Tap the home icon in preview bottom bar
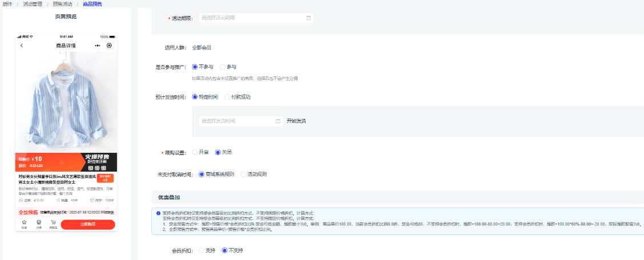Image resolution: width=644 pixels, height=260 pixels. pyautogui.click(x=24, y=223)
